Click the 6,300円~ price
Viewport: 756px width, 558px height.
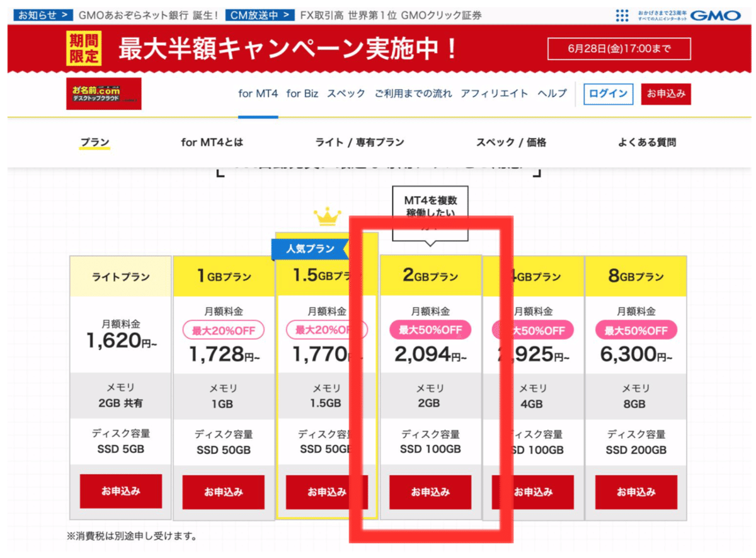click(636, 354)
